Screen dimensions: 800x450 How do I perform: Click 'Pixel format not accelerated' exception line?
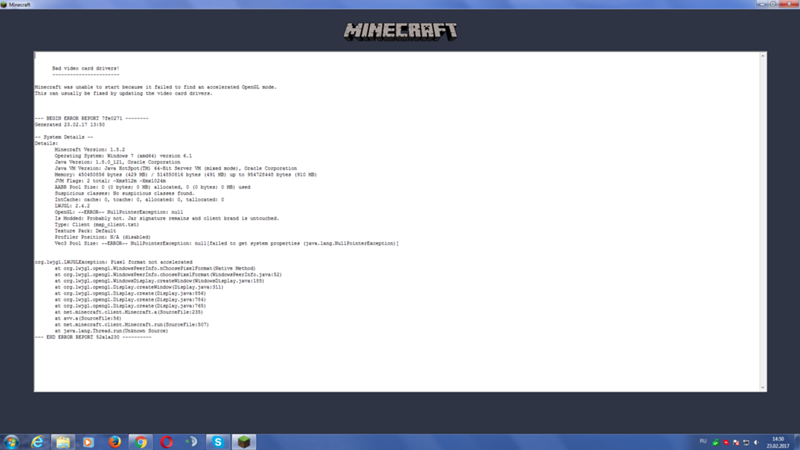click(113, 262)
